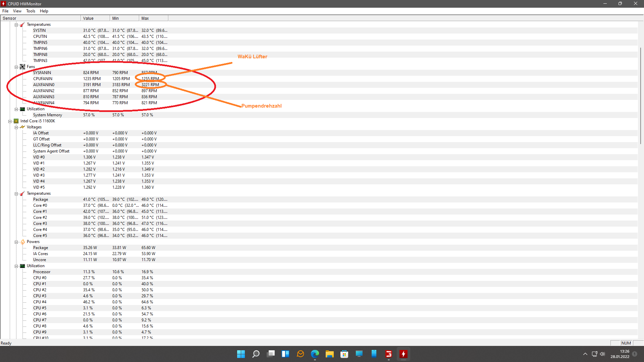Click the Max column header
644x362 pixels.
point(154,18)
